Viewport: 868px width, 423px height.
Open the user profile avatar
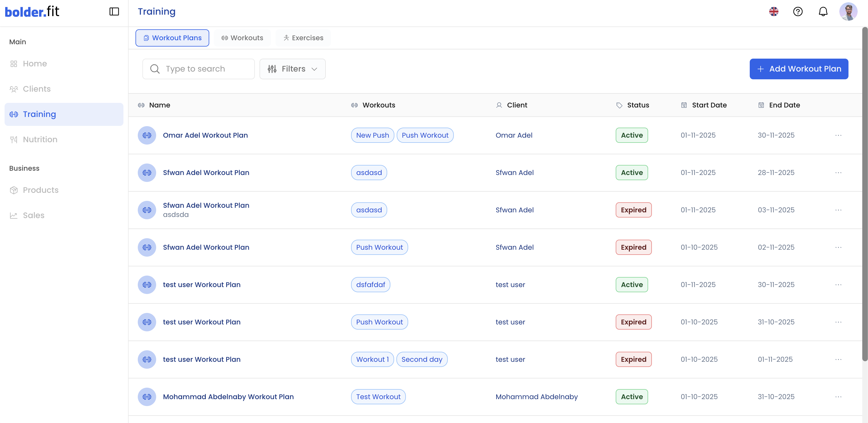tap(848, 11)
